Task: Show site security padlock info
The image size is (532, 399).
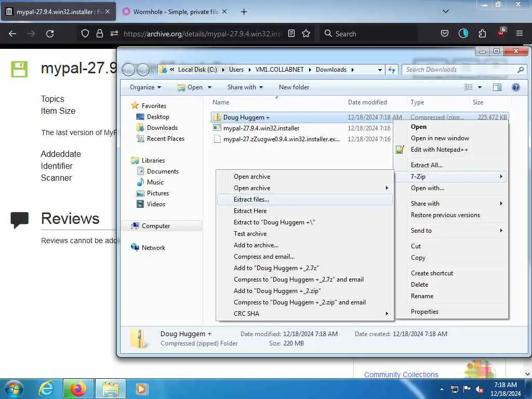Action: pos(99,33)
